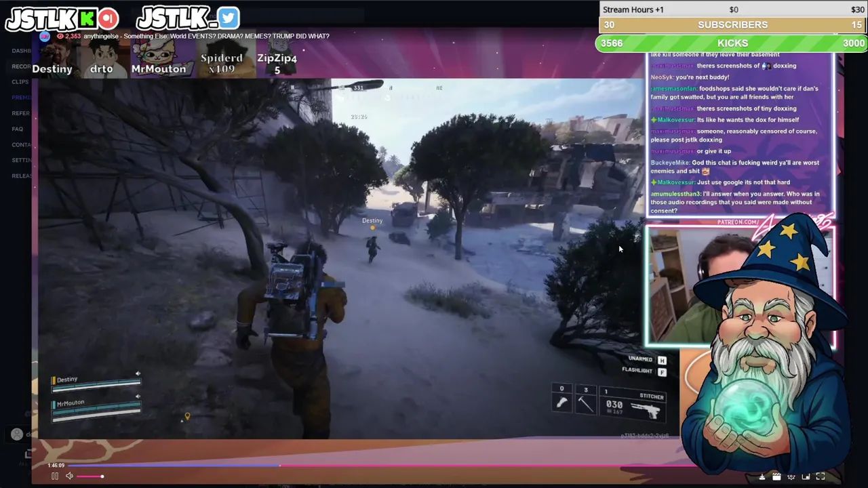This screenshot has width=868, height=488.
Task: Click the melee item slot 0 icon
Action: (561, 403)
